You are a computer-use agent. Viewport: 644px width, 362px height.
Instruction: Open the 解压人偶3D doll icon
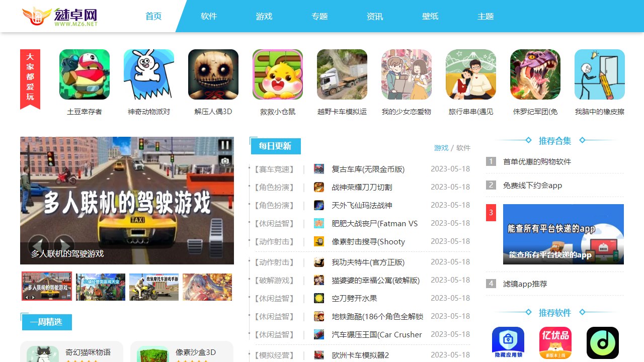point(213,74)
